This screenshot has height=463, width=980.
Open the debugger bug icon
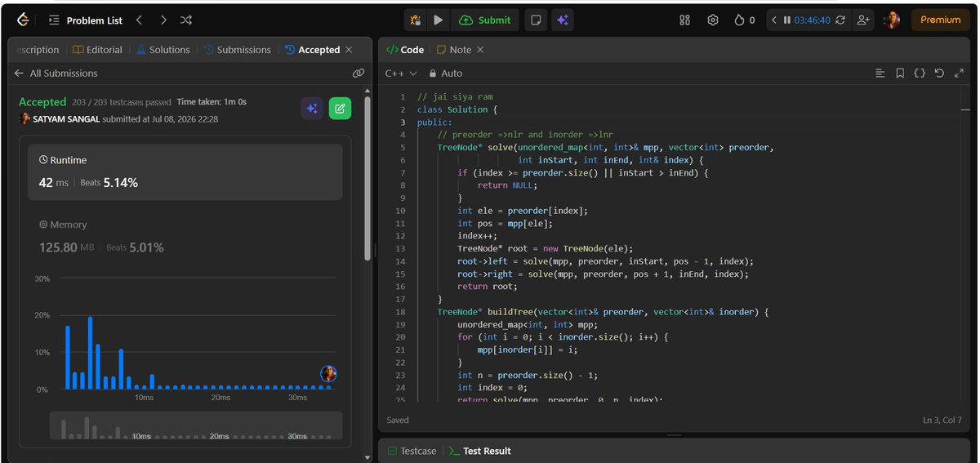[x=416, y=20]
